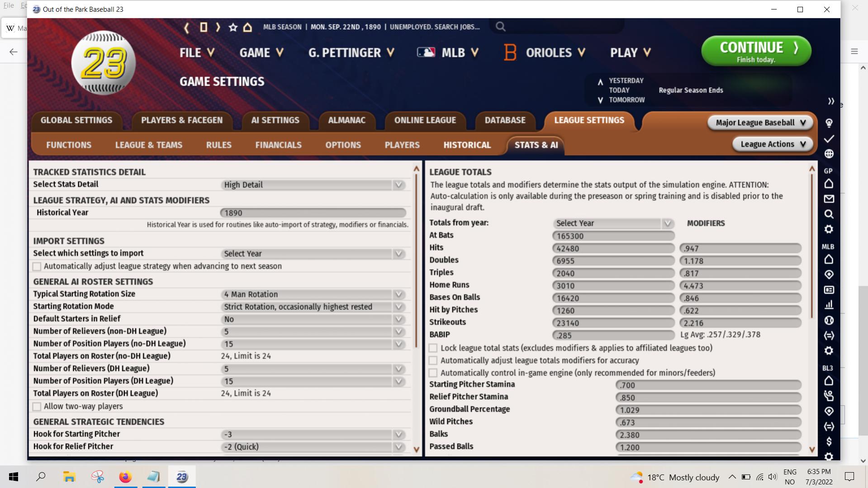Check Lock league total stats option
Viewport: 868px width, 488px height.
click(x=433, y=348)
